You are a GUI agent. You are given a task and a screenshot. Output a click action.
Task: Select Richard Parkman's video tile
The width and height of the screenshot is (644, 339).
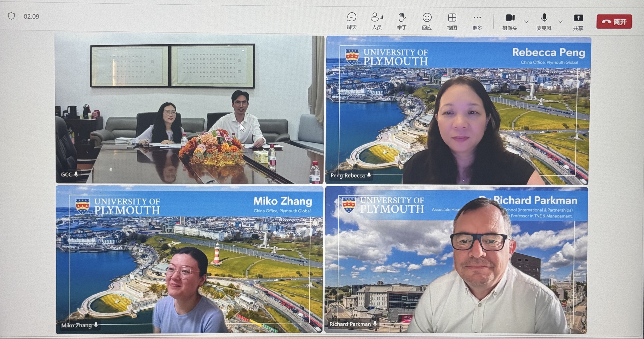(x=456, y=260)
